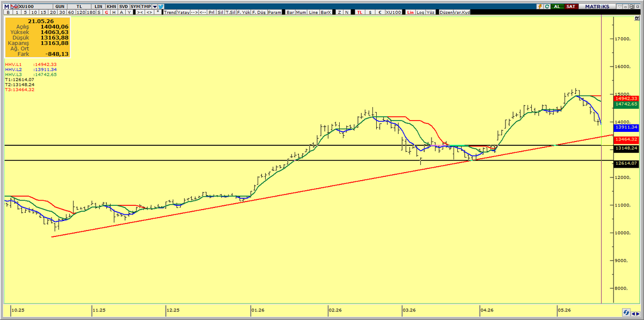Screen dimensions: 644x320
Task: Click the MATRIKS logo button
Action: click(x=597, y=6)
